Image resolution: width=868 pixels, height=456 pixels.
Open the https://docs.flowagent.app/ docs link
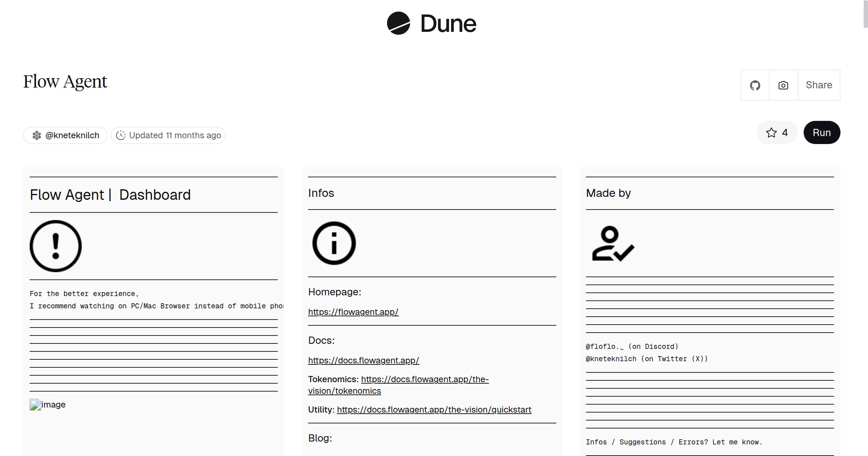[363, 360]
